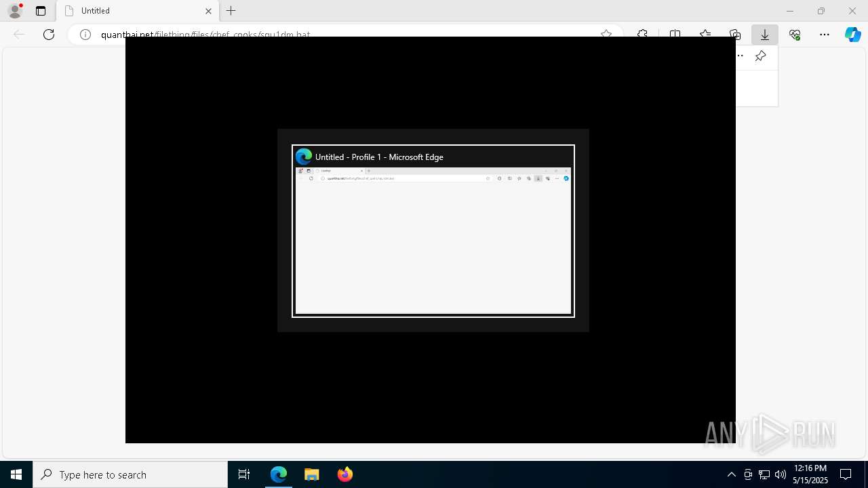Toggle Split screen view icon
868x488 pixels.
coord(675,35)
